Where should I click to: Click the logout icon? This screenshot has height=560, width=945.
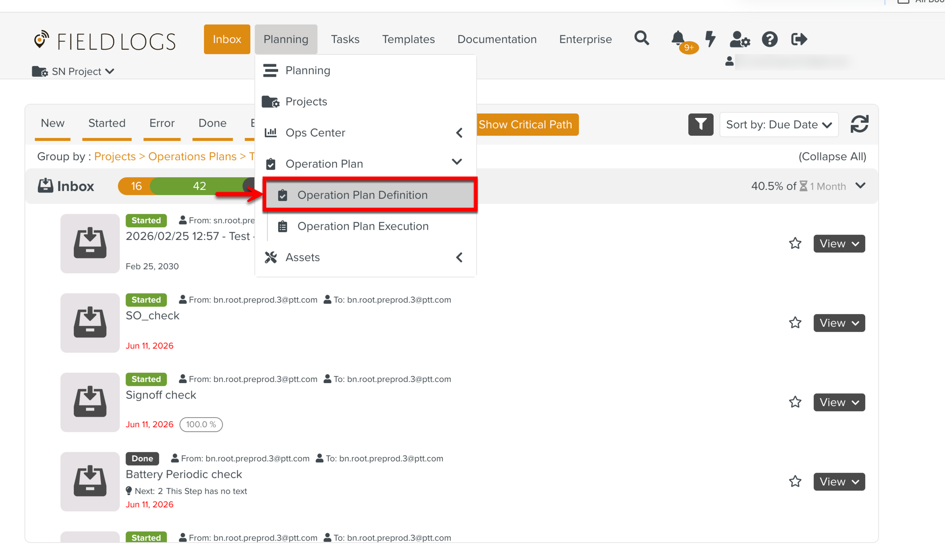click(x=799, y=39)
